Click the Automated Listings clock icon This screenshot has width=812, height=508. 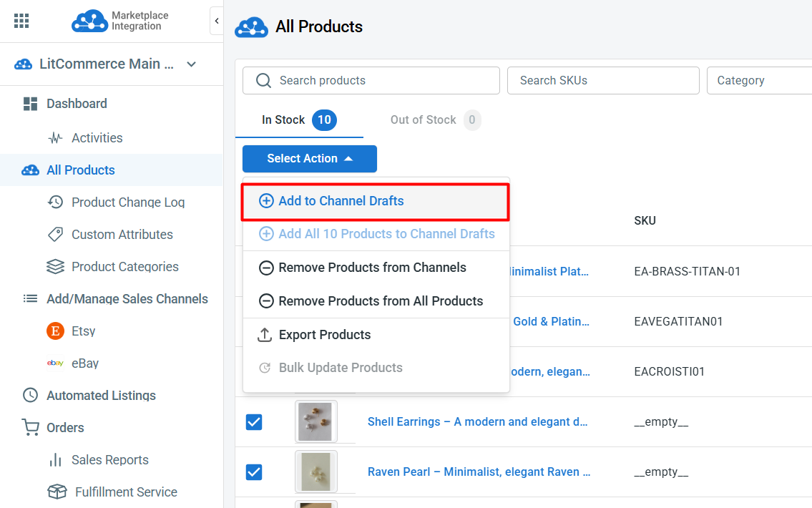click(x=30, y=395)
